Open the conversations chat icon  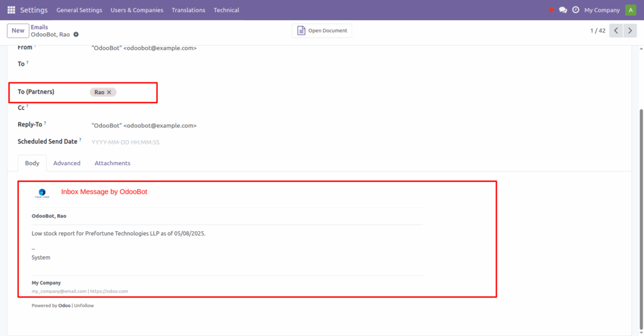coord(563,10)
